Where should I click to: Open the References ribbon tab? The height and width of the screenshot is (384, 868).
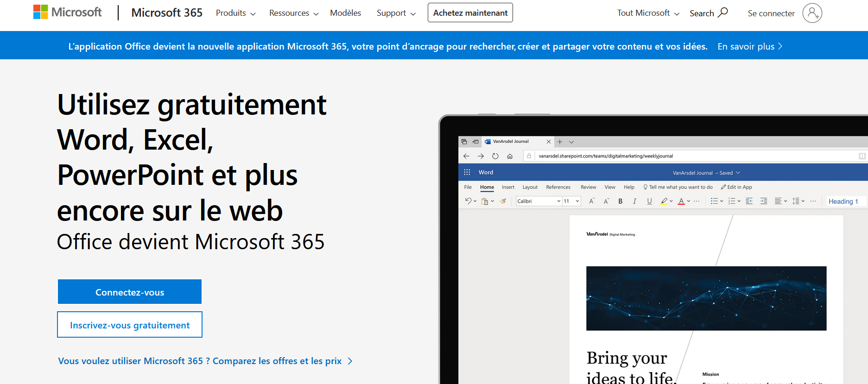[558, 187]
